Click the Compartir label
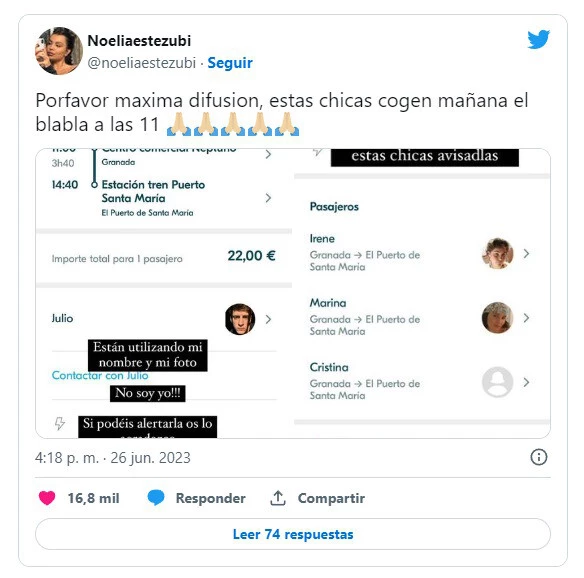 point(331,498)
